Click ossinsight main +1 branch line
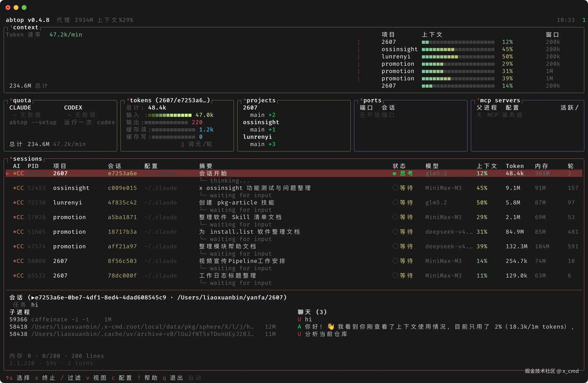 pos(263,130)
